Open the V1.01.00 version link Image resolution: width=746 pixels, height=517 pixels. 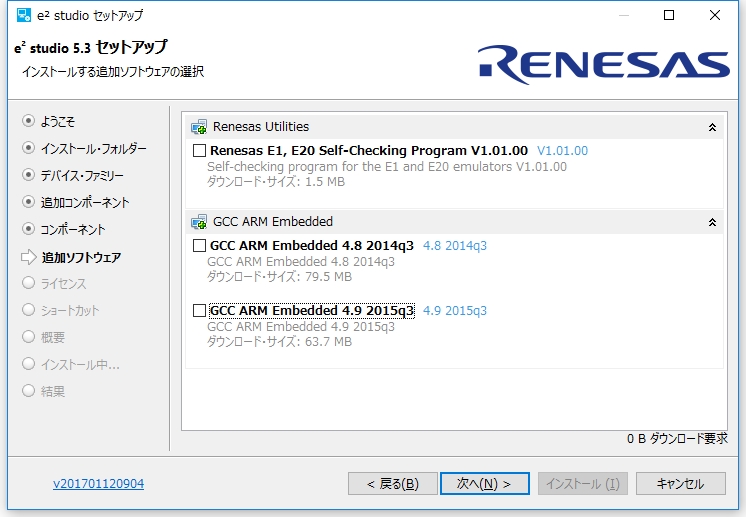click(x=562, y=151)
